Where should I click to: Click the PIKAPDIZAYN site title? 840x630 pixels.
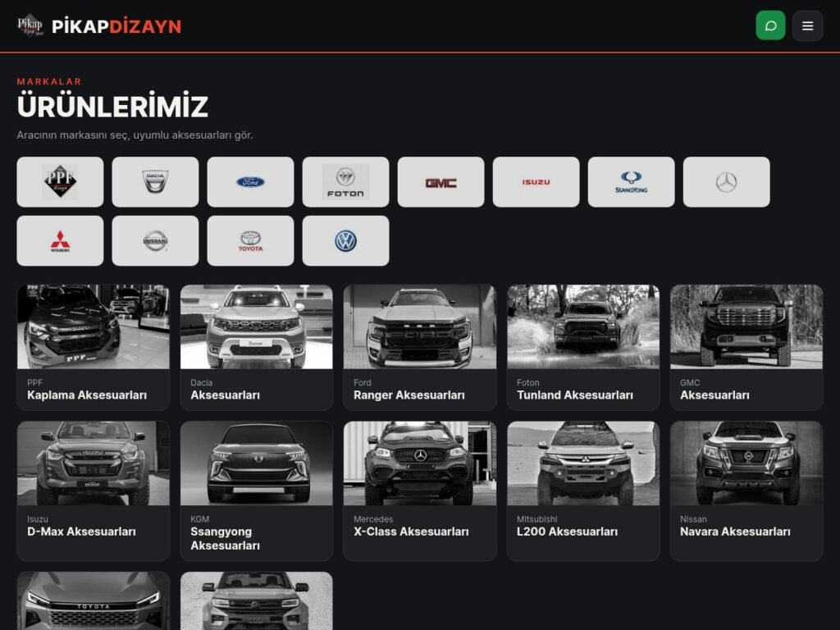click(x=116, y=26)
